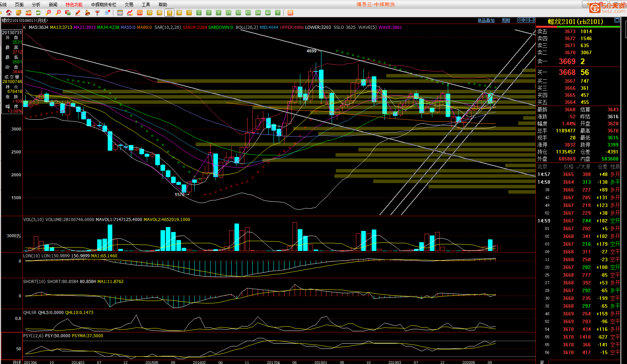Screen dimensions: 627x364
Task: Click the SAR(10,2,20) indicator label
Action: point(168,27)
